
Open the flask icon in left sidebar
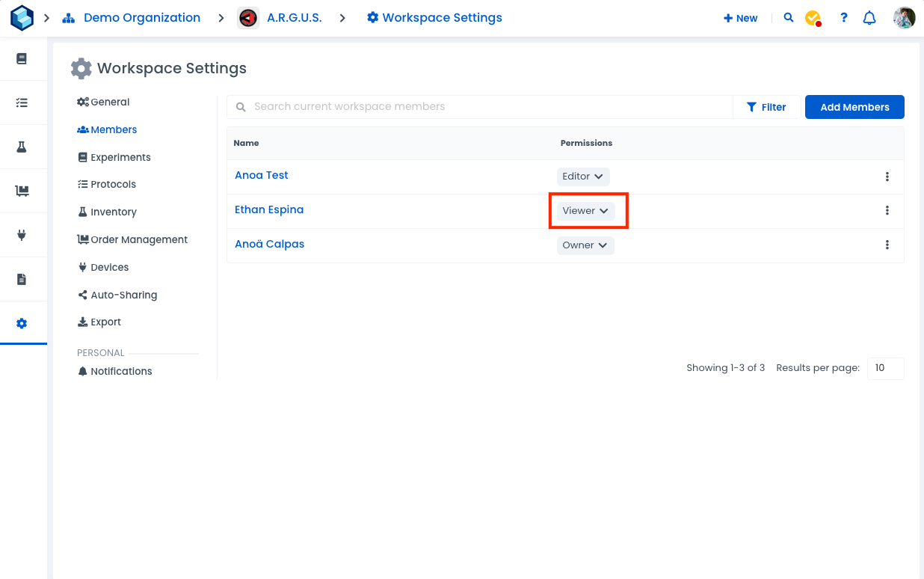pos(22,147)
